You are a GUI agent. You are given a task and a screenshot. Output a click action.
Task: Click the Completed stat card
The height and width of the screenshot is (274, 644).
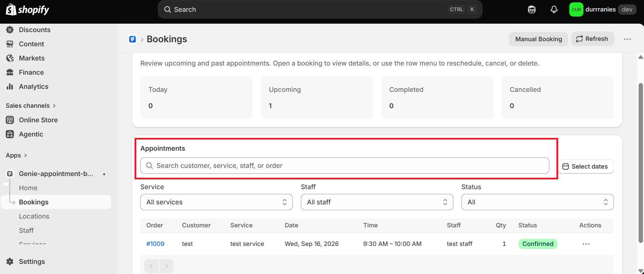[x=437, y=98]
